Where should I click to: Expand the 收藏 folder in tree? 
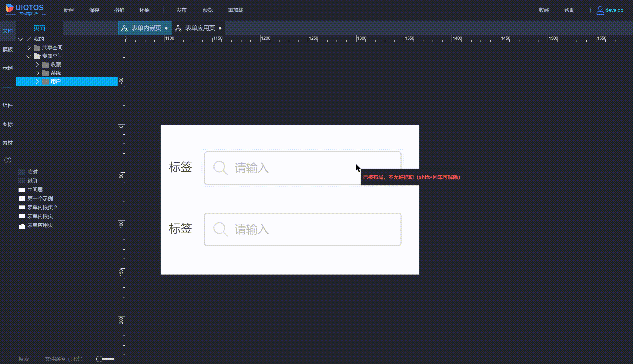coord(37,64)
